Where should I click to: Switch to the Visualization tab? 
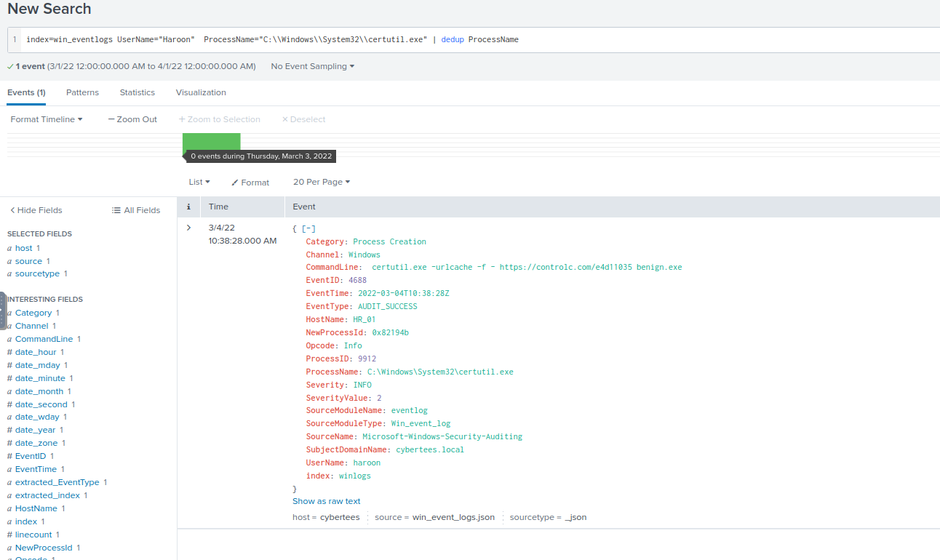click(x=201, y=92)
